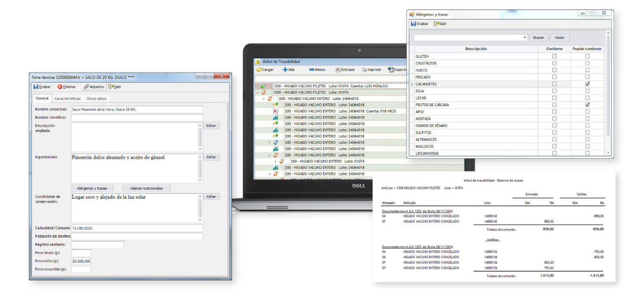Click Árbol de Trazabilidad title bar app icon

(258, 62)
